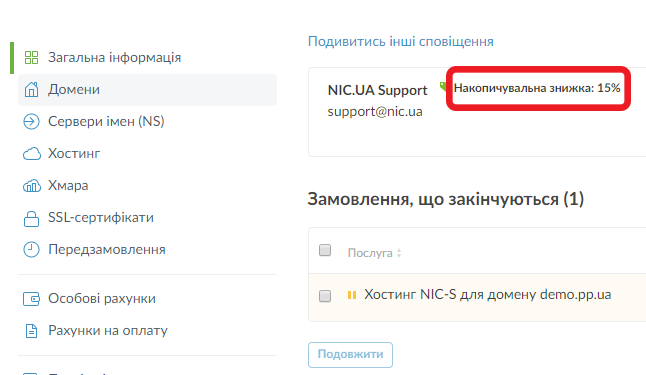Image resolution: width=646 pixels, height=375 pixels.
Task: Open the Хостинг NIC-S для домену demo.pp.ua order
Action: coord(487,295)
